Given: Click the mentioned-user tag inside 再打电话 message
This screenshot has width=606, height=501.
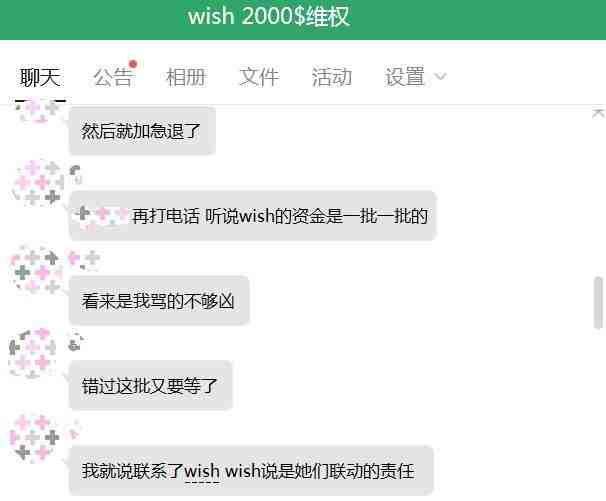Looking at the screenshot, I should [x=102, y=216].
